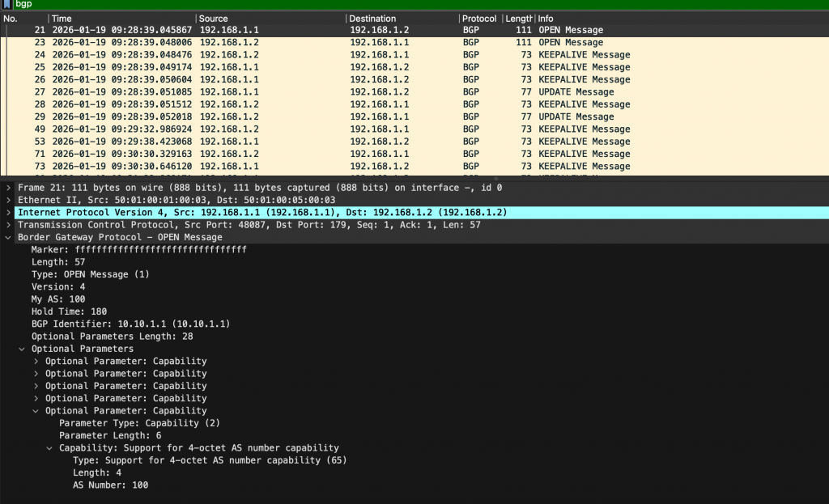Expand the Transmission Control Protocol section
This screenshot has height=504, width=829.
(x=8, y=225)
